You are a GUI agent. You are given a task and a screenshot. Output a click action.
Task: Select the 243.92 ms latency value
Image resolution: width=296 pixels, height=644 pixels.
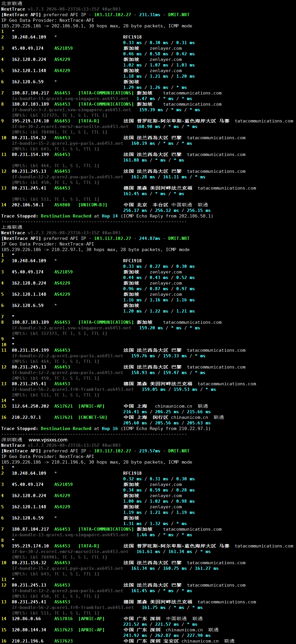135,635
